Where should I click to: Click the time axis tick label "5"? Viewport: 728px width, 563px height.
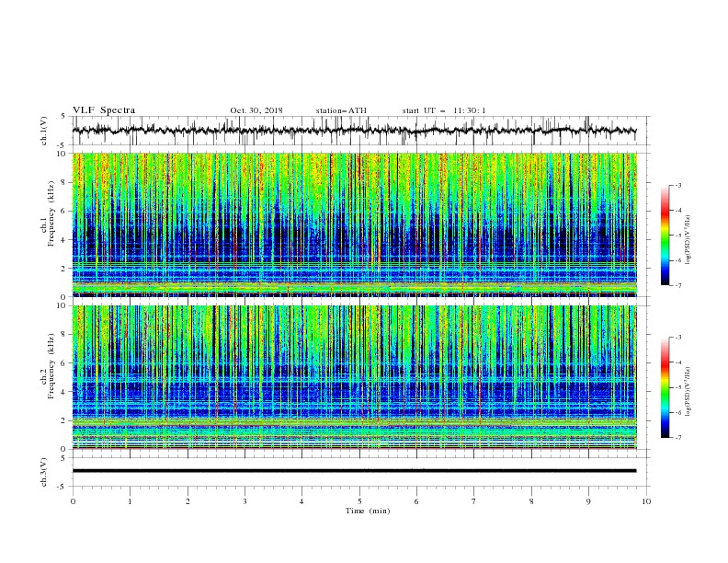coord(359,501)
